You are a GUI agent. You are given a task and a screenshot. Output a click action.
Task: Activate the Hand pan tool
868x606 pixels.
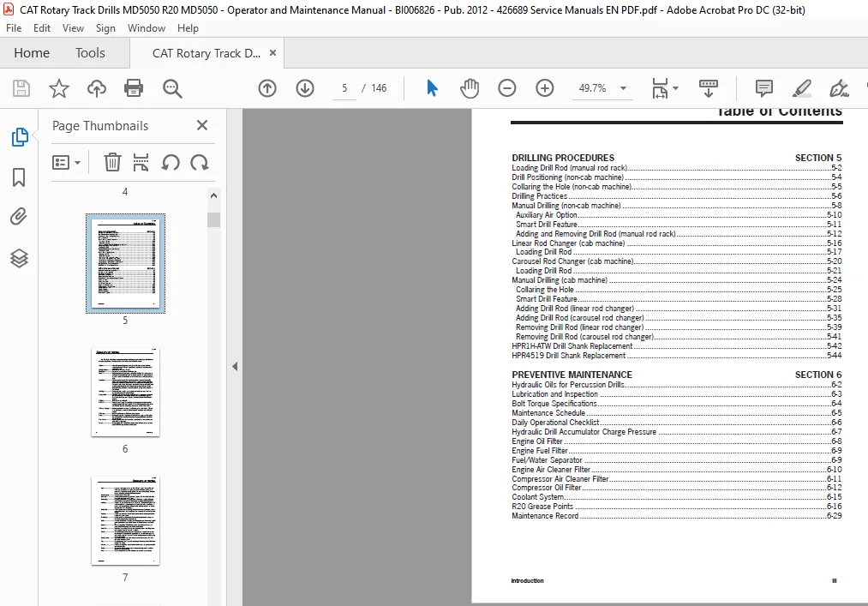469,88
